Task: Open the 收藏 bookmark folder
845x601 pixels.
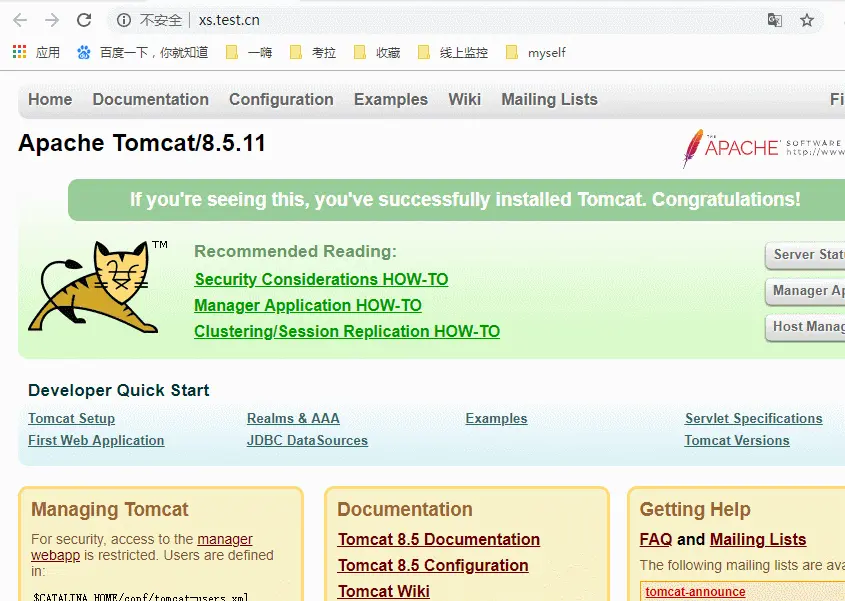Action: (377, 52)
